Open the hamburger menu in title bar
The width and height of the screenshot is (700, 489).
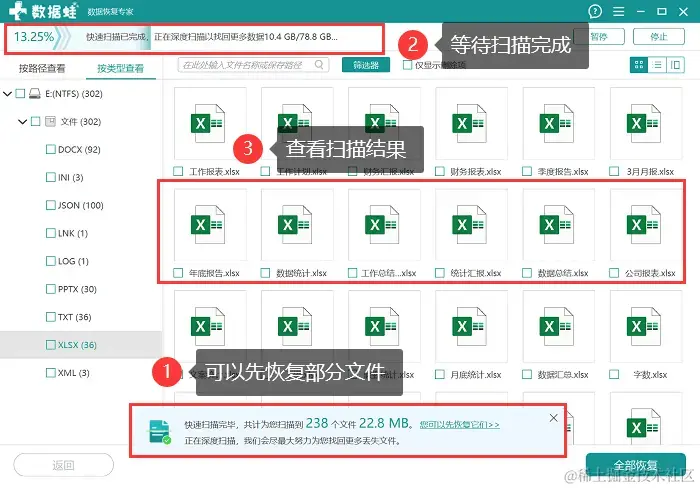(x=619, y=11)
